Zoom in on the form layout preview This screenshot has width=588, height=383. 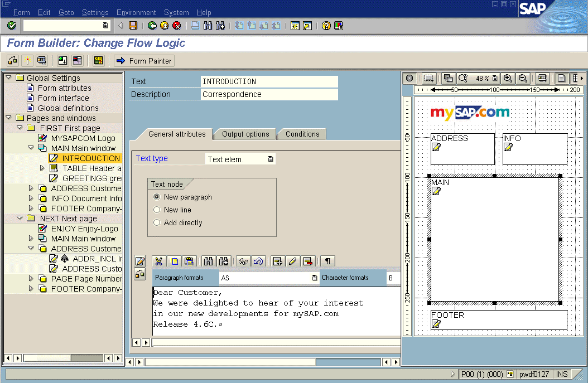508,79
